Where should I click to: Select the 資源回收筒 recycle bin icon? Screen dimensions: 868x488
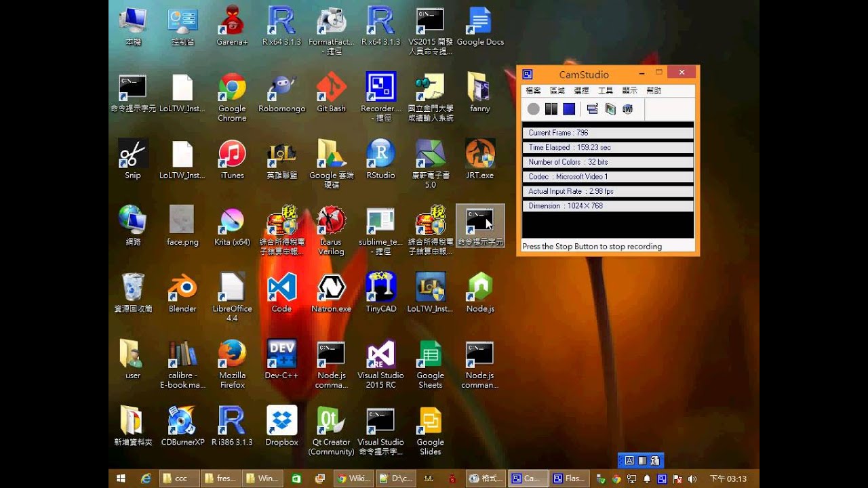pos(133,293)
